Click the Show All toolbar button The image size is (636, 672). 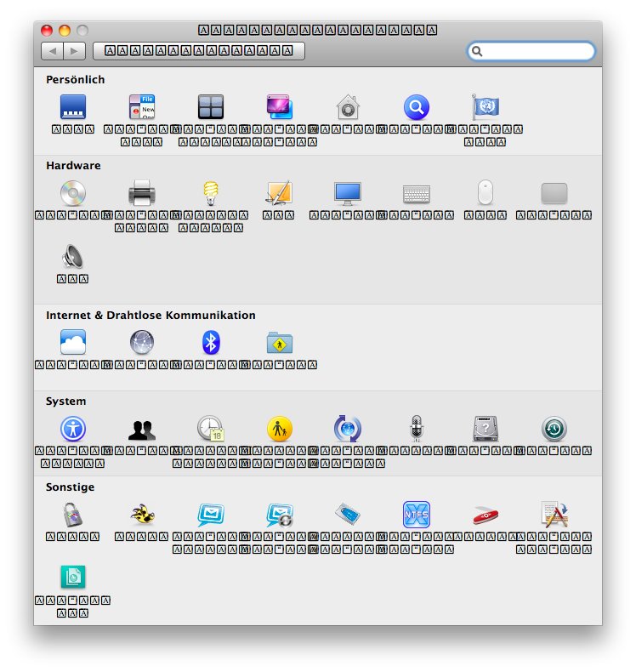tap(198, 51)
